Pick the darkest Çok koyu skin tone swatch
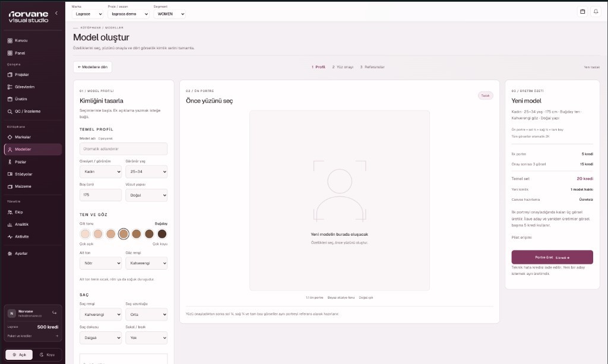Viewport: 608px width, 364px height. 162,234
